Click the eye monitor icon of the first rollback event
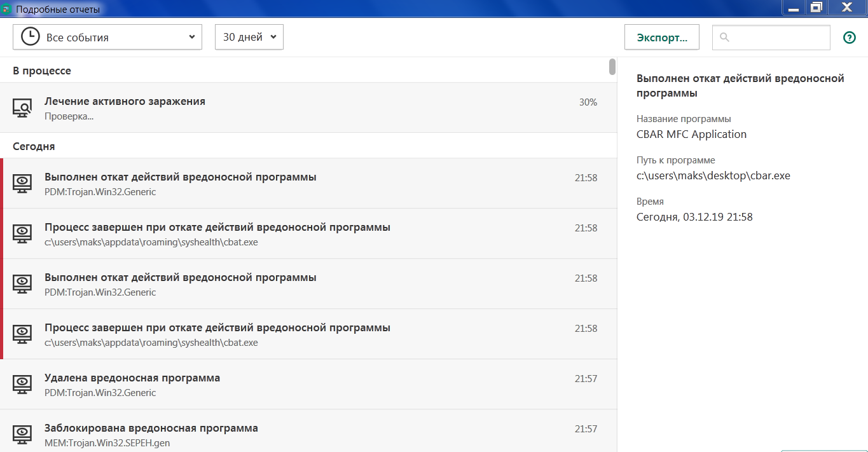This screenshot has height=452, width=868. point(23,184)
